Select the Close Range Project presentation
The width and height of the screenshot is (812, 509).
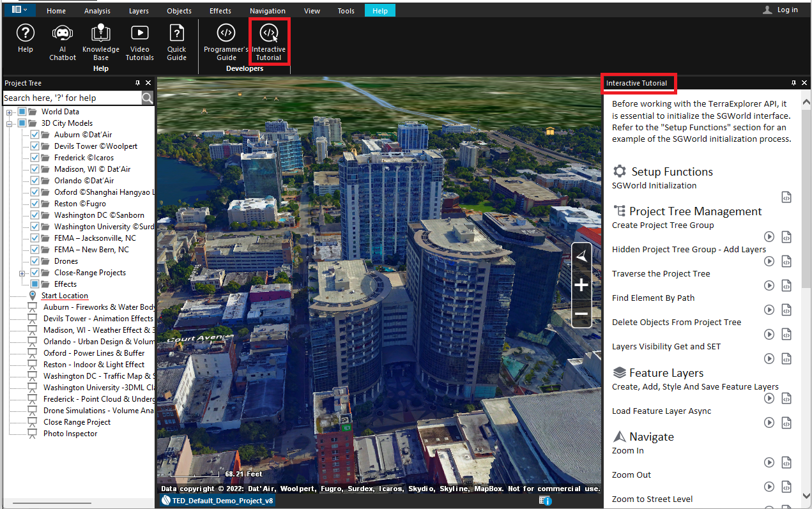pyautogui.click(x=77, y=422)
